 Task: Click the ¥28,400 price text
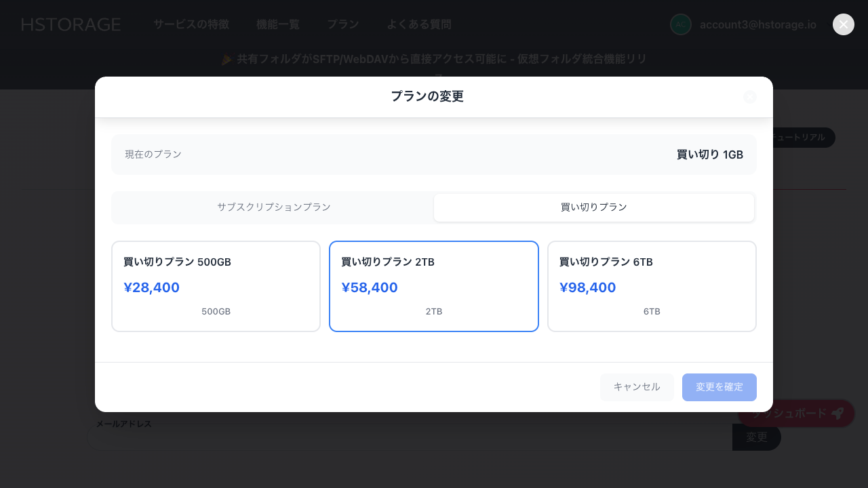[x=152, y=287]
